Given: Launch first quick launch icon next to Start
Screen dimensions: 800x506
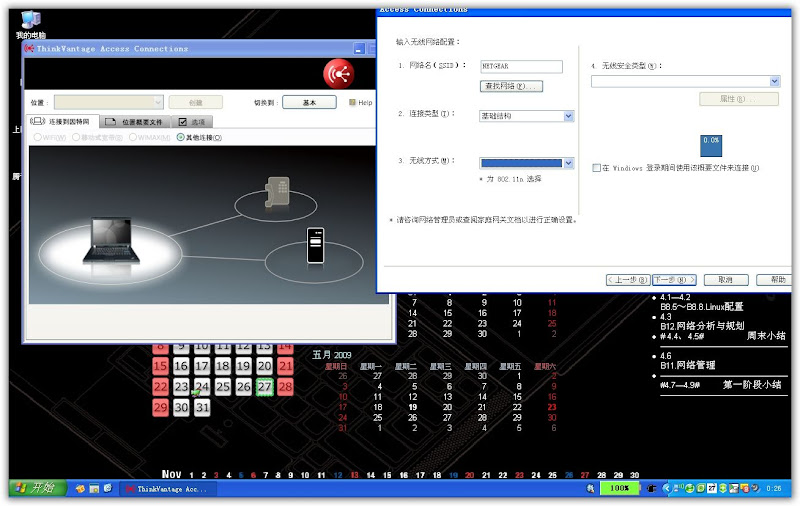Looking at the screenshot, I should 80,489.
